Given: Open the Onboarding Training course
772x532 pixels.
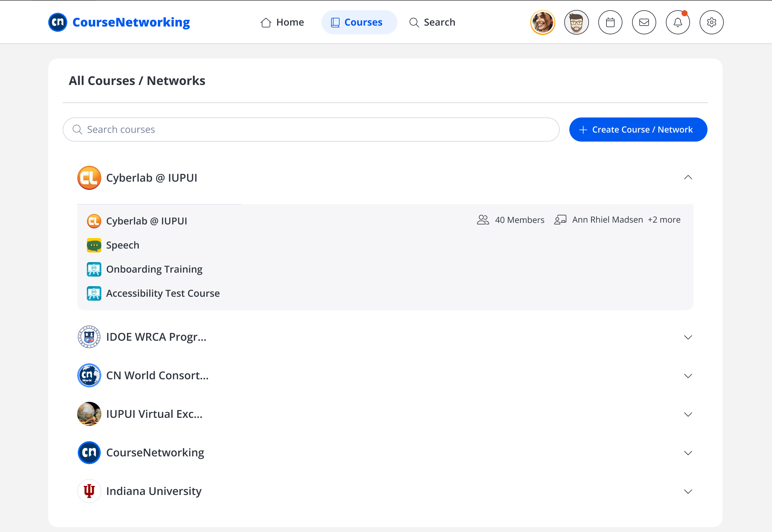Looking at the screenshot, I should [154, 269].
